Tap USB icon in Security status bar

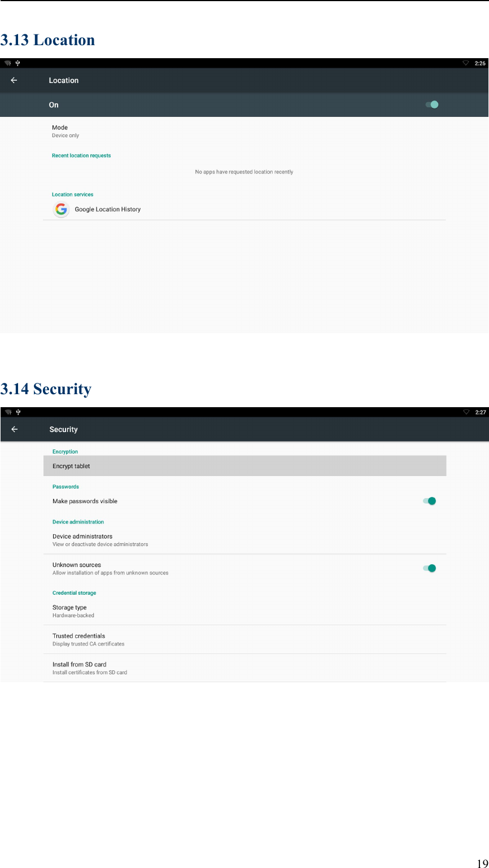point(19,412)
